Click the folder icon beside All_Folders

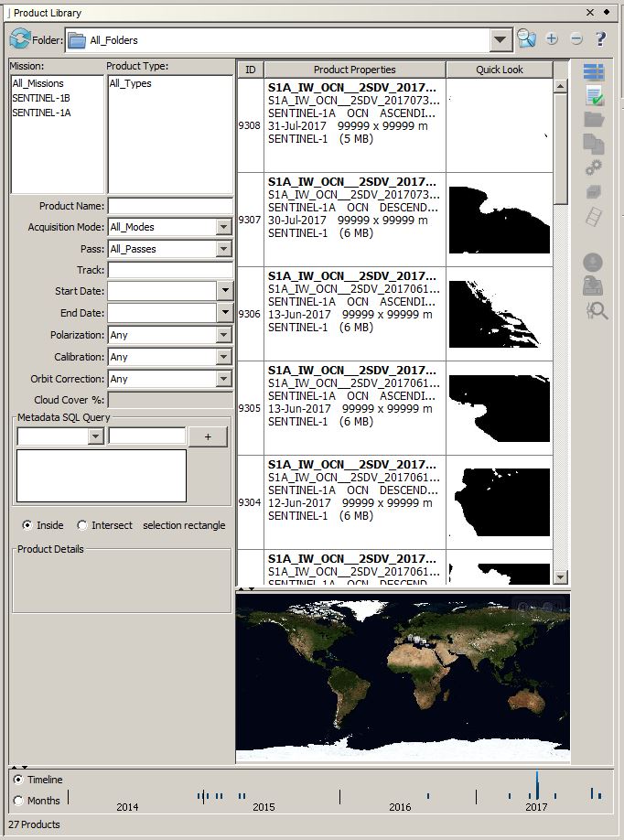click(x=77, y=40)
